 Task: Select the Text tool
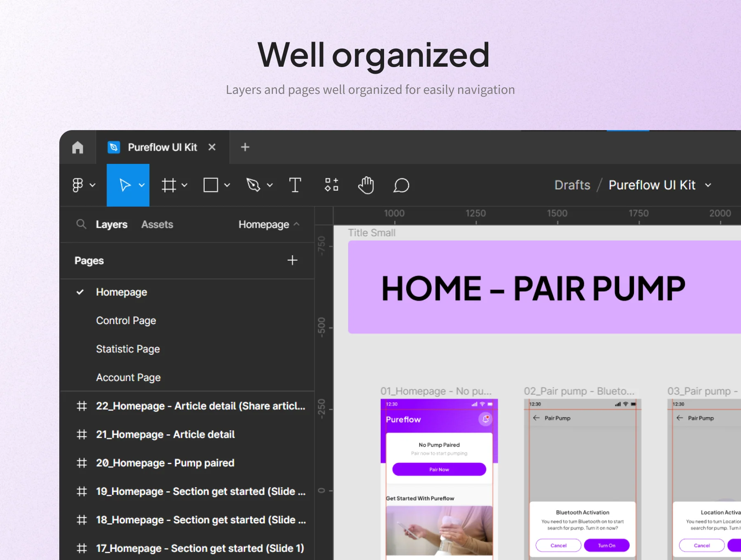point(295,185)
